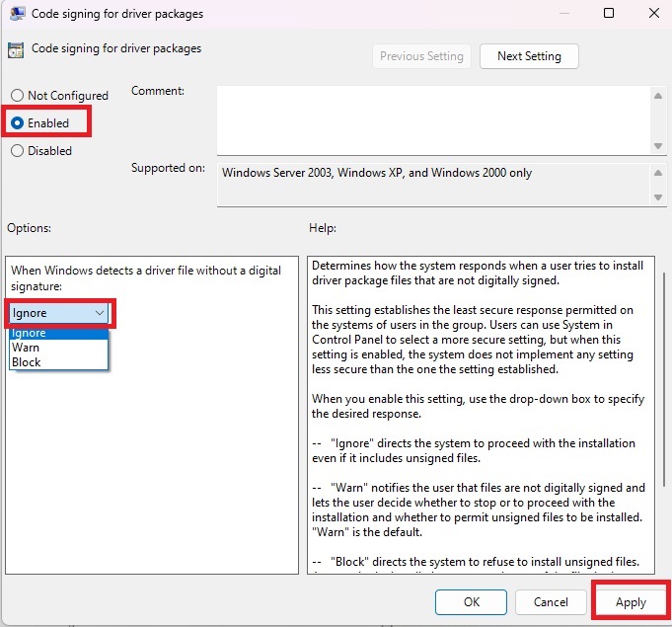Click the OK button
This screenshot has height=627, width=672.
click(x=471, y=602)
